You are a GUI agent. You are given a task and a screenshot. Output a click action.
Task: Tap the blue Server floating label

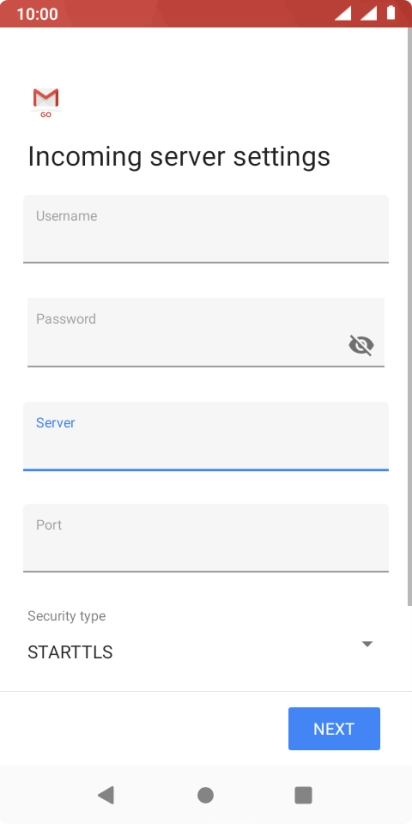[x=55, y=423]
